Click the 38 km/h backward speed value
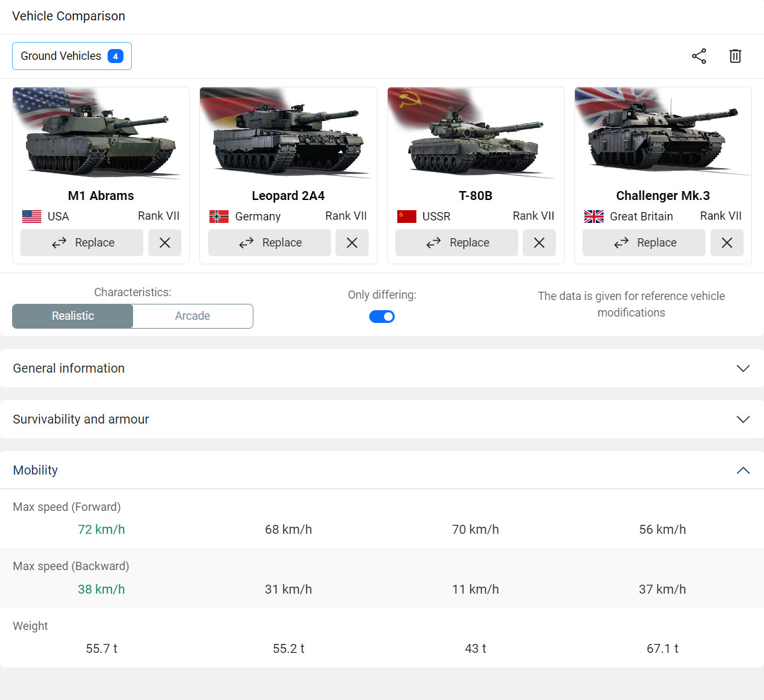Image resolution: width=764 pixels, height=700 pixels. [101, 589]
